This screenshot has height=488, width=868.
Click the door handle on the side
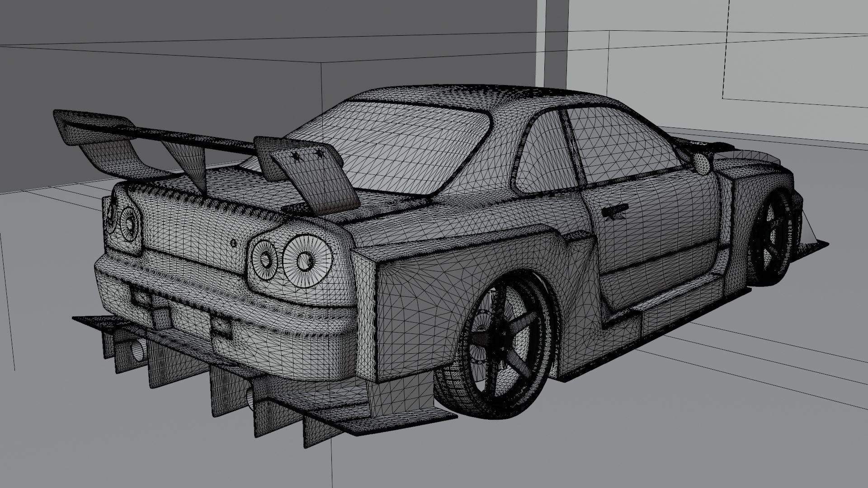[616, 210]
